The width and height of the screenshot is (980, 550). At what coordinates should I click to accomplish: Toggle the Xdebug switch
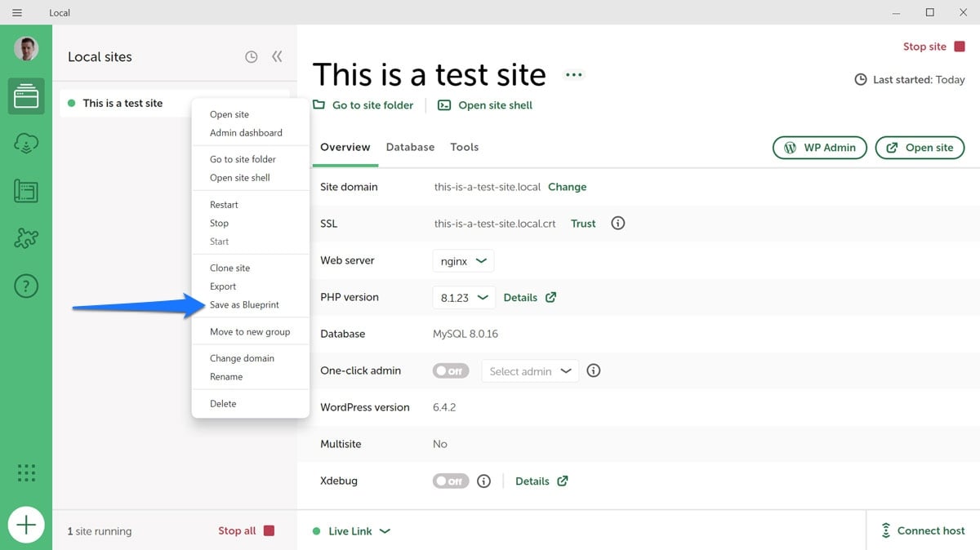coord(451,481)
